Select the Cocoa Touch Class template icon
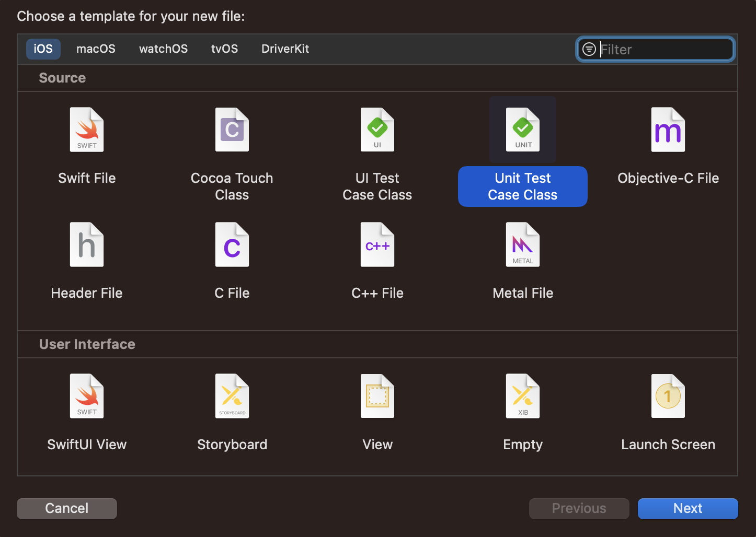The height and width of the screenshot is (537, 756). coord(232,130)
